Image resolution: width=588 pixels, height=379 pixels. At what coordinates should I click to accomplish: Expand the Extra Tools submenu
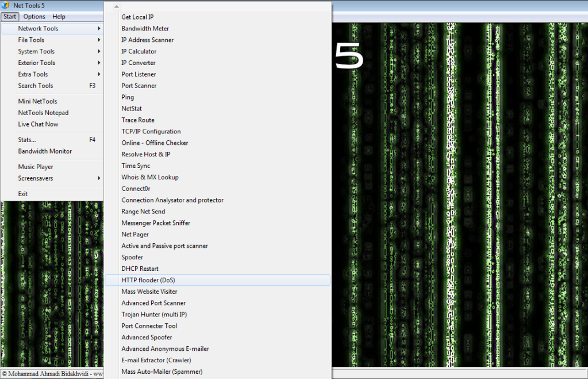click(52, 74)
